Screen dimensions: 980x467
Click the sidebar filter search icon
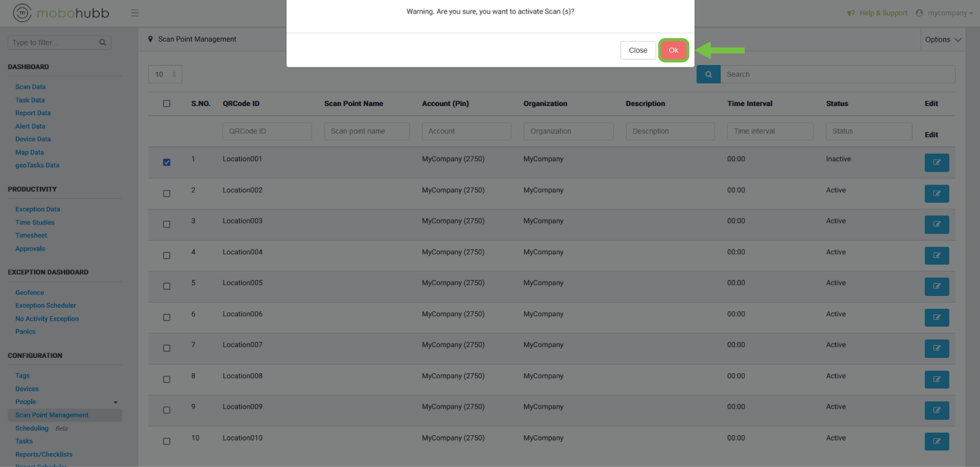click(x=102, y=43)
